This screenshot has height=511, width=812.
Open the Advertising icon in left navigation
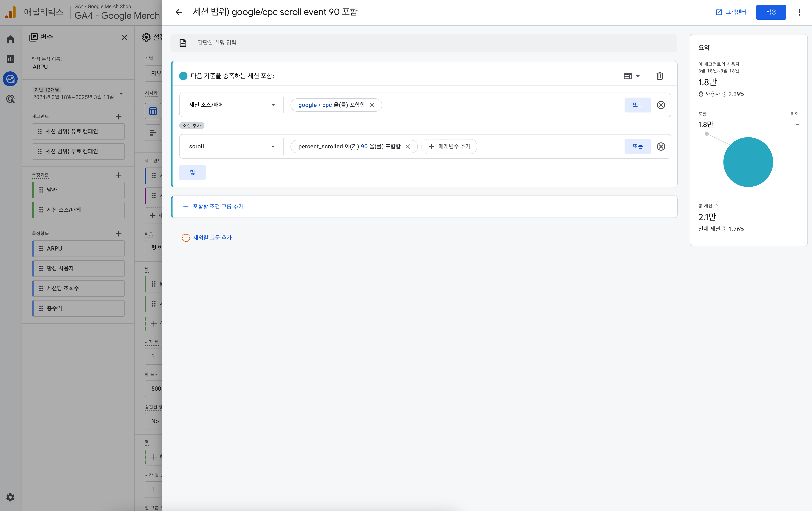tap(10, 99)
